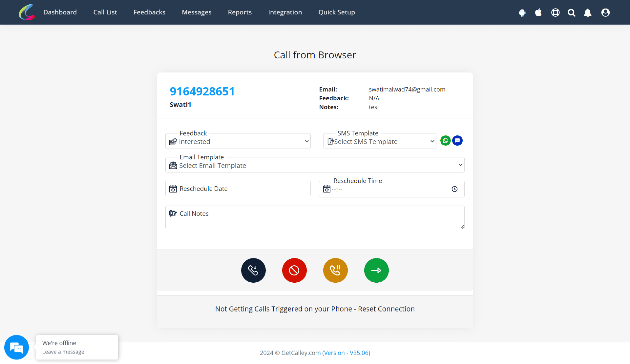Click the WhatsApp send icon
The width and height of the screenshot is (630, 364).
tap(445, 140)
